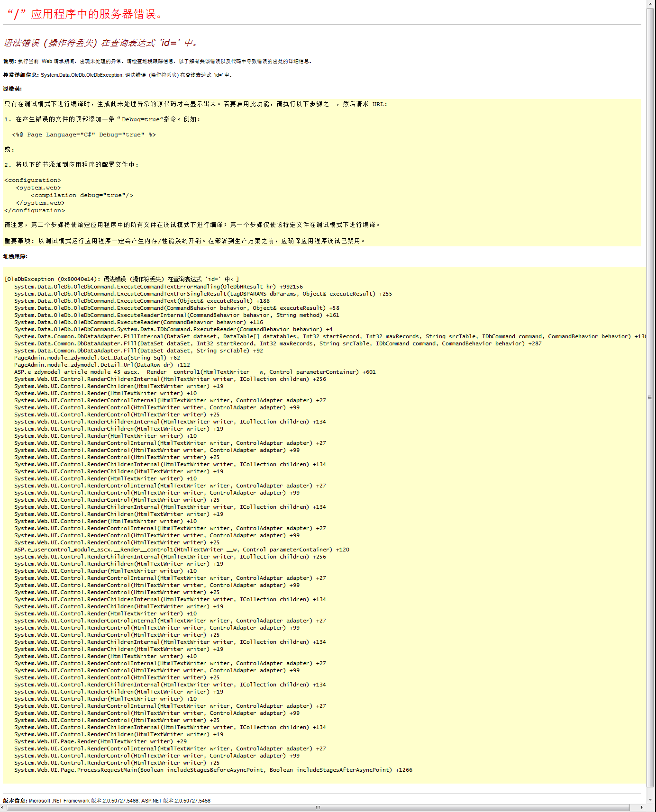Click the bold "堆栈跟踪:" label
The width and height of the screenshot is (656, 812).
click(x=15, y=256)
